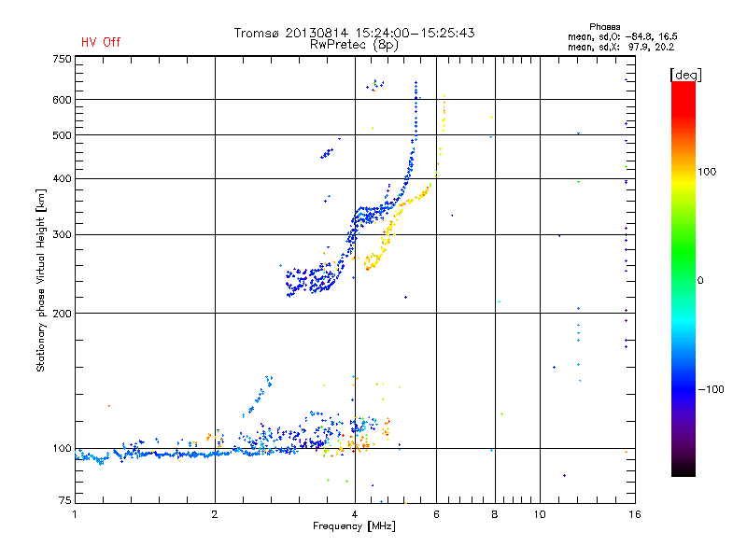747x560 pixels.
Task: Click the "16" frequency axis label
Action: click(635, 514)
